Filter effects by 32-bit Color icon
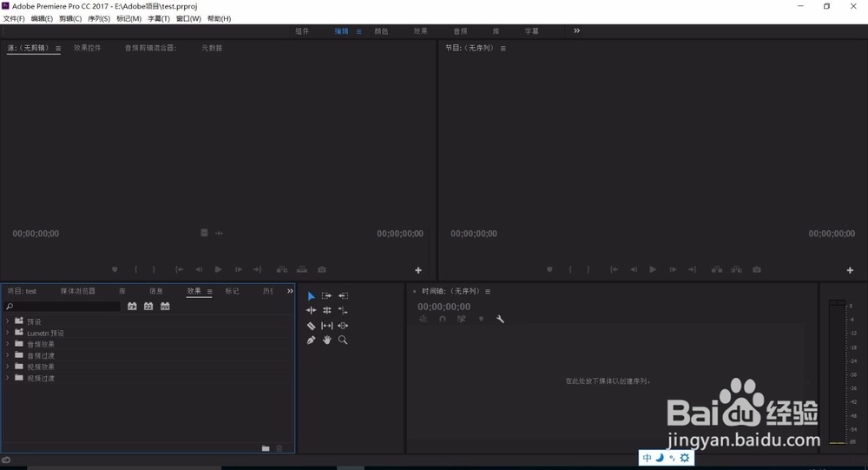This screenshot has height=470, width=868. (x=148, y=306)
